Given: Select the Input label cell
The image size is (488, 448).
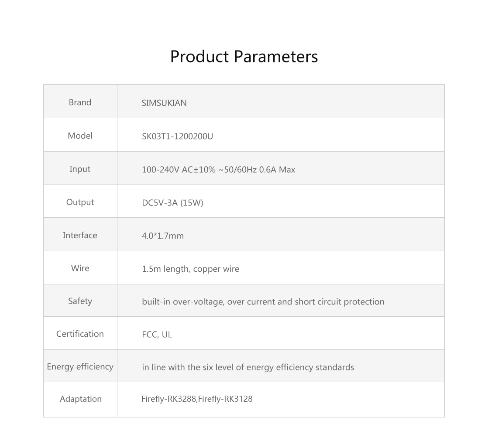Looking at the screenshot, I should (x=80, y=168).
